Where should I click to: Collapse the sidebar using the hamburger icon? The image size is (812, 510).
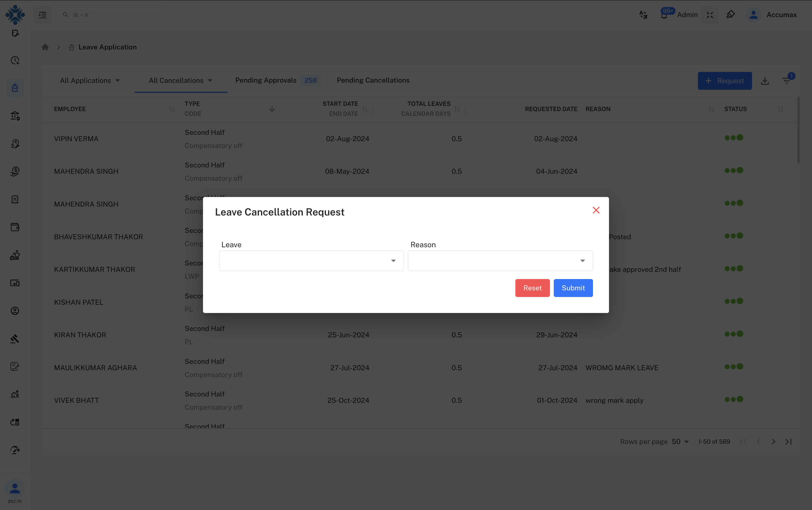(x=43, y=15)
